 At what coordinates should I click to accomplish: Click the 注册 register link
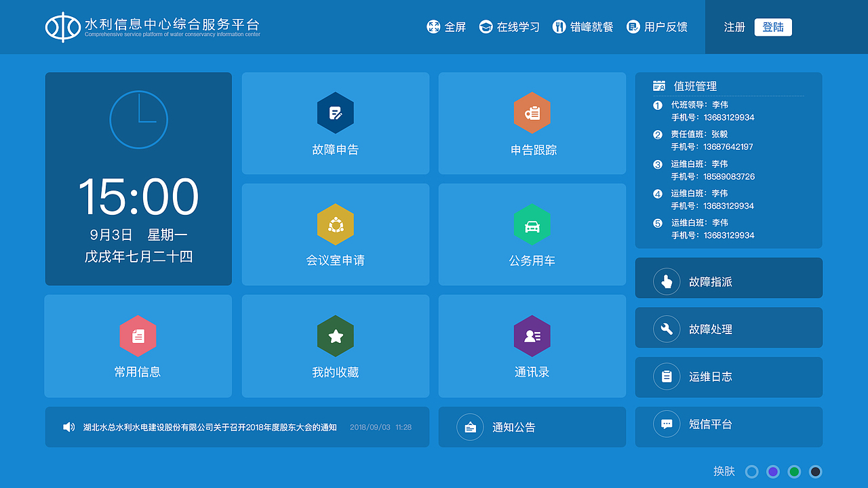tap(734, 27)
